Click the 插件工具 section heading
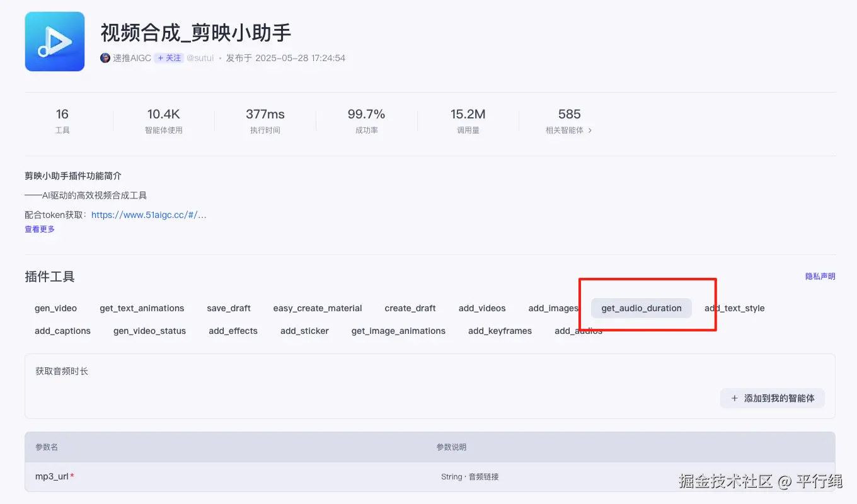The width and height of the screenshot is (857, 504). point(50,277)
